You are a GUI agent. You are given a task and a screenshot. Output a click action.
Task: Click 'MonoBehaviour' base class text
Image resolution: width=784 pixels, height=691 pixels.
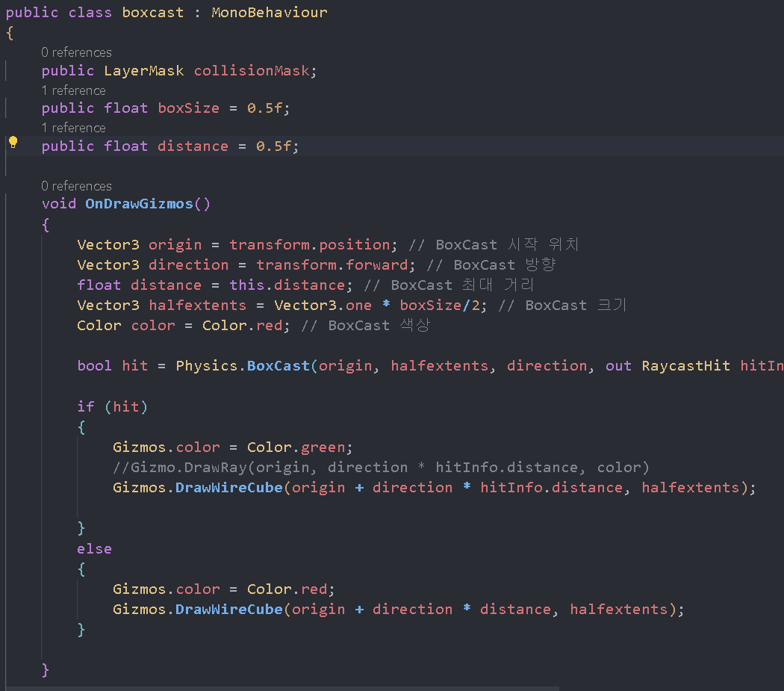point(270,13)
